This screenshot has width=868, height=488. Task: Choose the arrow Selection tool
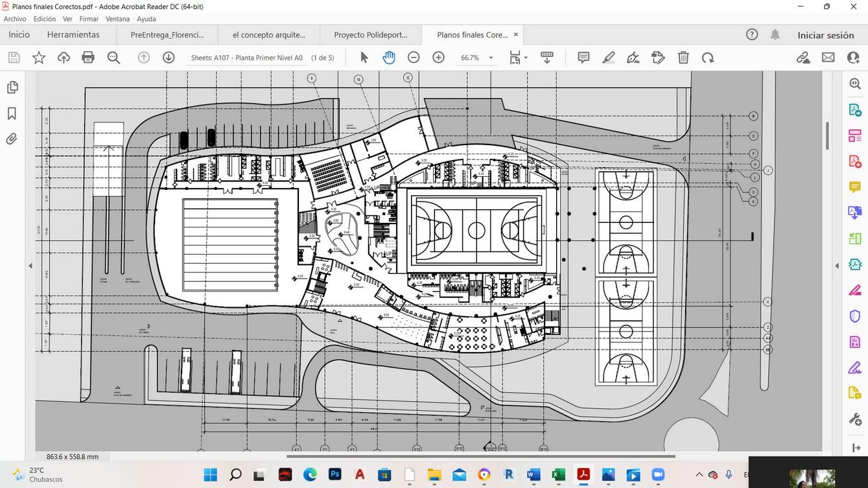(364, 58)
